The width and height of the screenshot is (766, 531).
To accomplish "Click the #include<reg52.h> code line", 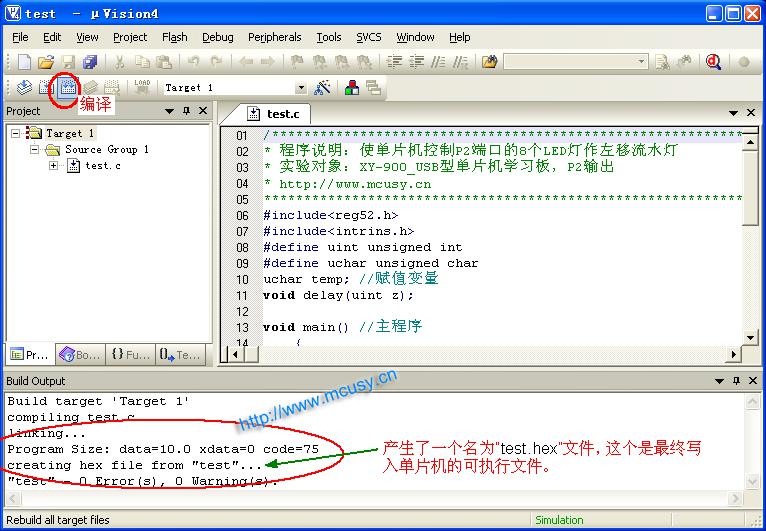I will coord(330,215).
